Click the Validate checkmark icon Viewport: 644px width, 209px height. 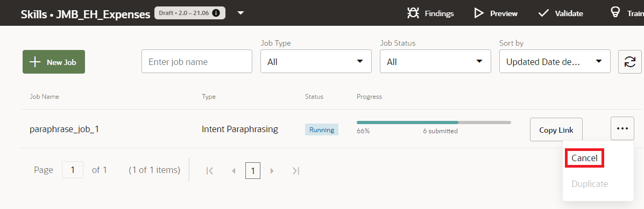click(x=543, y=13)
